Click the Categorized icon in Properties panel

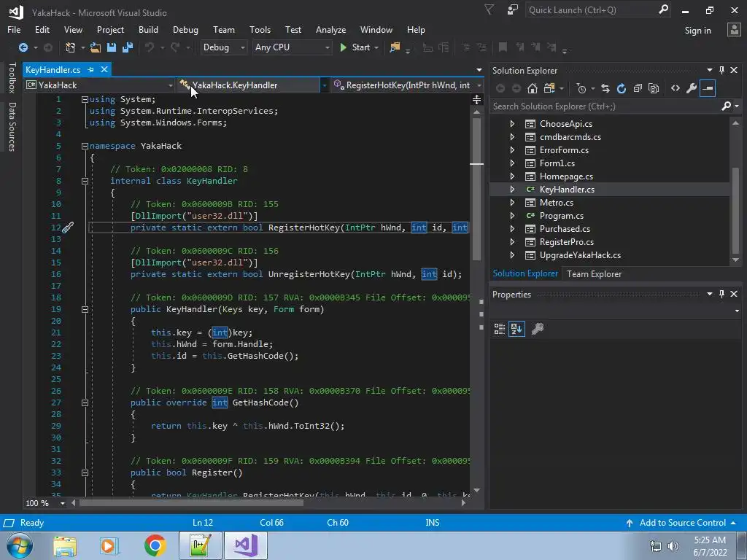(x=499, y=329)
